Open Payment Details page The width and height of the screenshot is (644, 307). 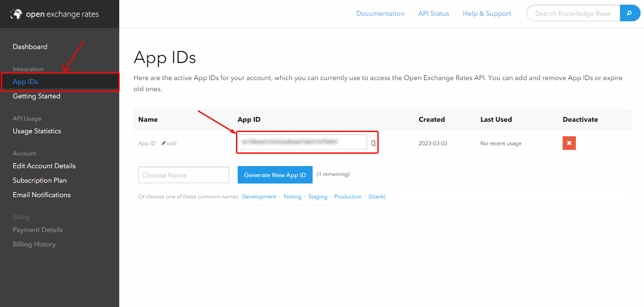pos(37,230)
